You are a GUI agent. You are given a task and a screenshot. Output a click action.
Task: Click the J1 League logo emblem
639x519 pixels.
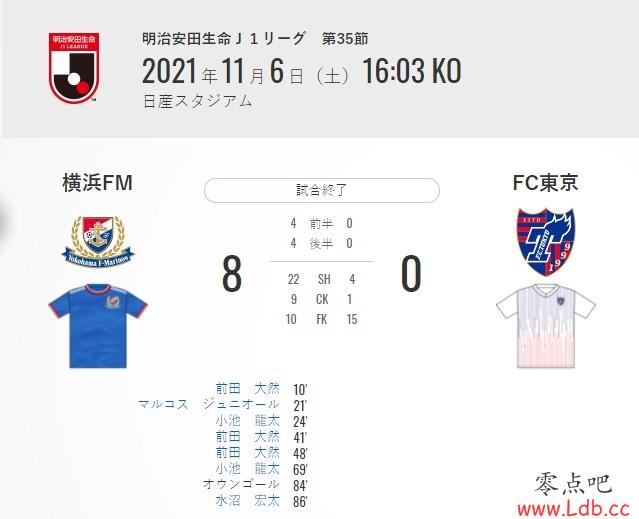[74, 68]
